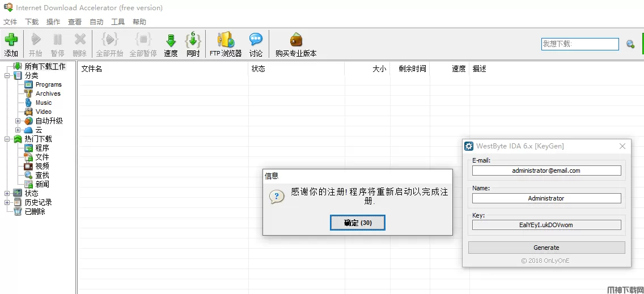Click the Simultaneous downloads toolbar icon

[x=193, y=40]
